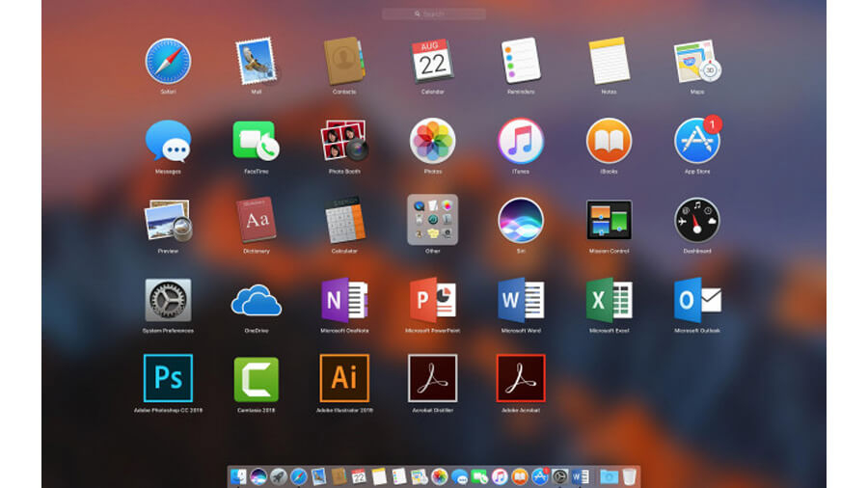Launch the Mail app
The image size is (868, 488).
(x=256, y=62)
